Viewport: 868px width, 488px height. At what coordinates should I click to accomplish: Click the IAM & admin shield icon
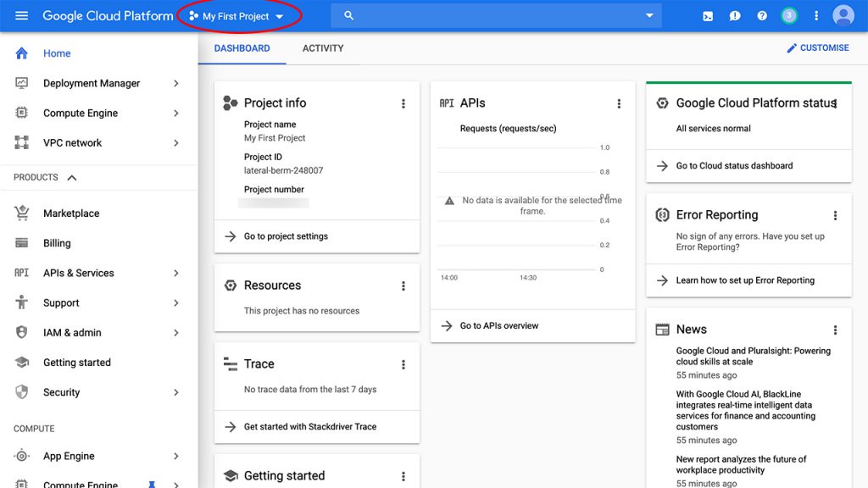click(21, 332)
